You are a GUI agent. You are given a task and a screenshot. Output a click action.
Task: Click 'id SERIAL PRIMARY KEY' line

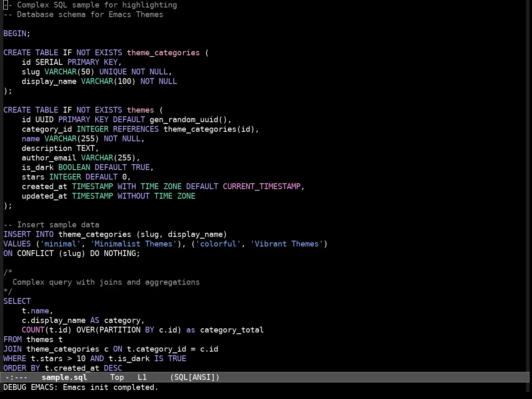click(72, 62)
